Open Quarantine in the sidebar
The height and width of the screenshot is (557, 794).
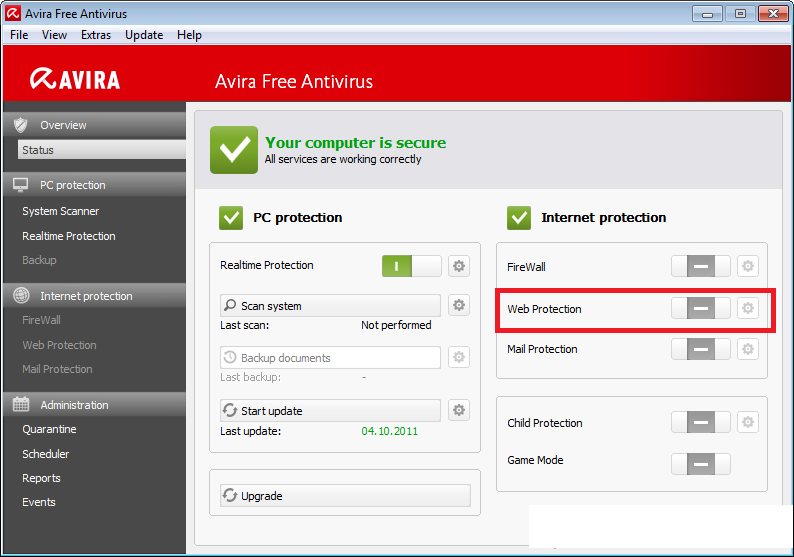(x=49, y=429)
